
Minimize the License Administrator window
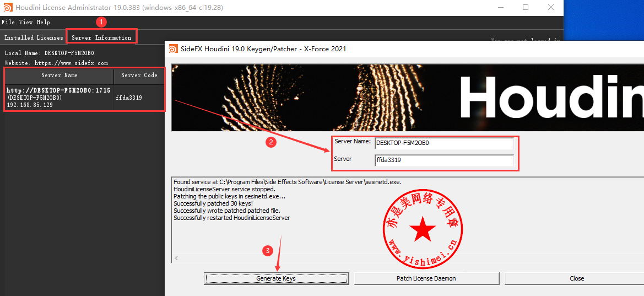(x=501, y=7)
